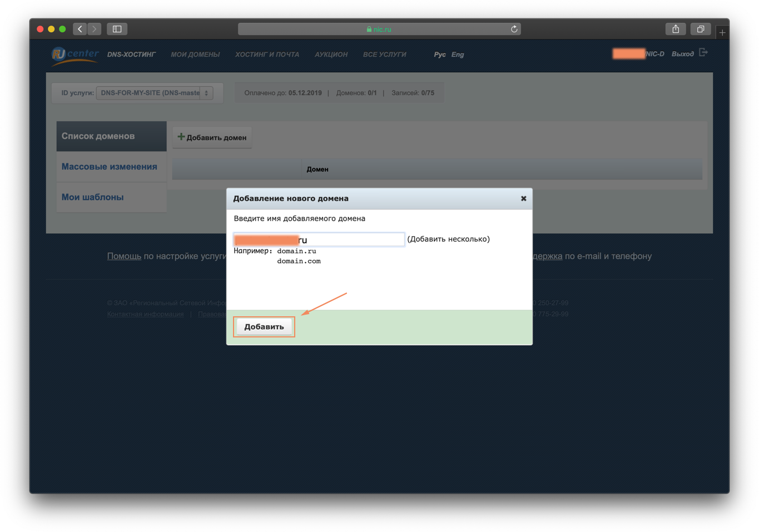
Task: Click the Добавить button in dialog
Action: pyautogui.click(x=264, y=327)
